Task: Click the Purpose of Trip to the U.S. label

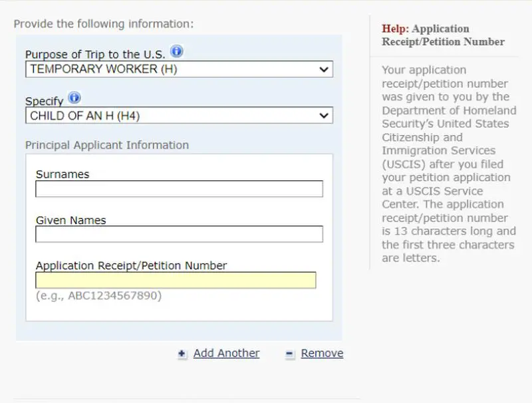Action: (x=96, y=55)
